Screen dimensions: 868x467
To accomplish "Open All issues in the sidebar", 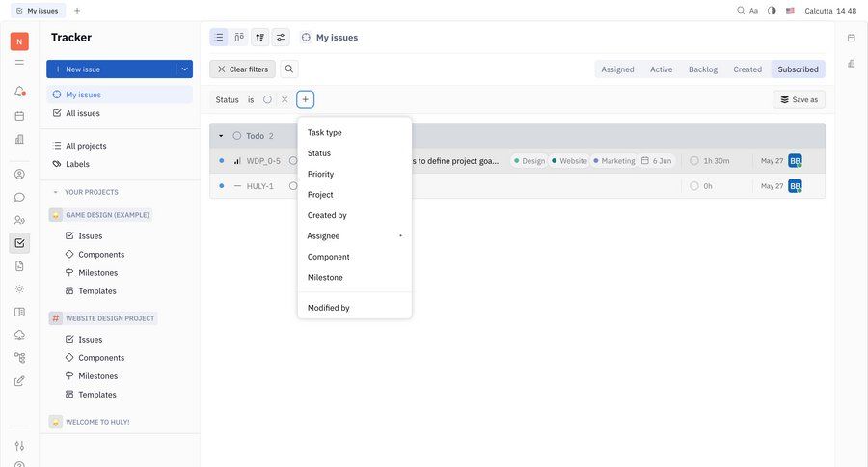I will (x=120, y=113).
